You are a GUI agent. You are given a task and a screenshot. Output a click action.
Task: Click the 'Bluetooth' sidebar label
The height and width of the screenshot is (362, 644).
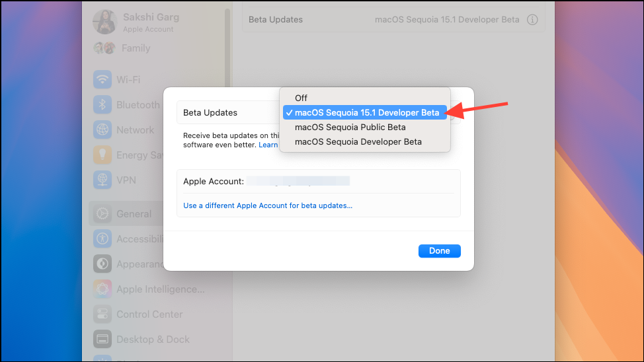[x=138, y=104]
